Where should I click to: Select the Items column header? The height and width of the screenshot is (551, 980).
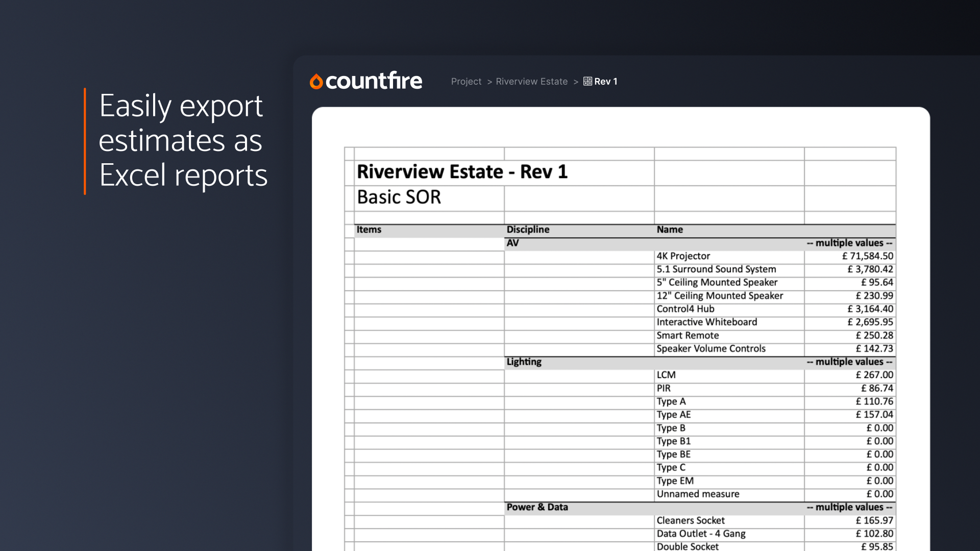tap(369, 230)
